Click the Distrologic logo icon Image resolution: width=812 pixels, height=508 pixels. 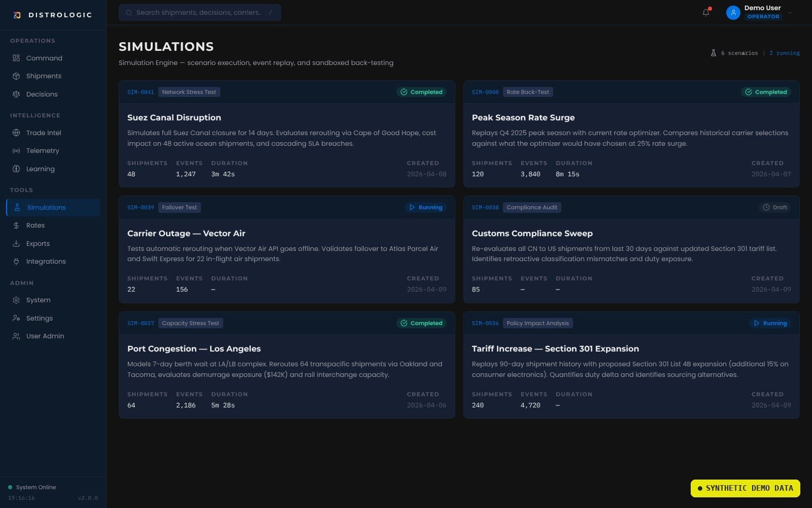(17, 15)
